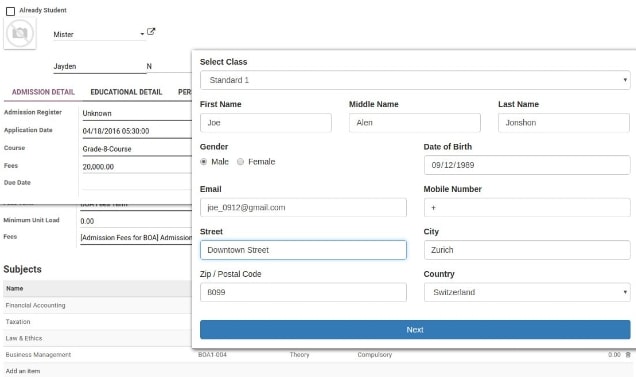The image size is (636, 377).
Task: Switch to the Educational Detail tab
Action: [x=126, y=92]
